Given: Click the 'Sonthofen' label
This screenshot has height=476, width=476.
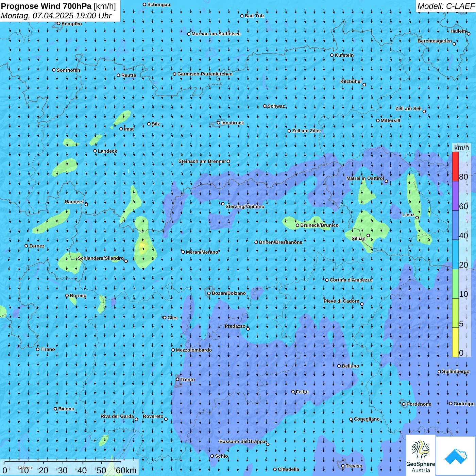Looking at the screenshot, I should click(68, 70).
